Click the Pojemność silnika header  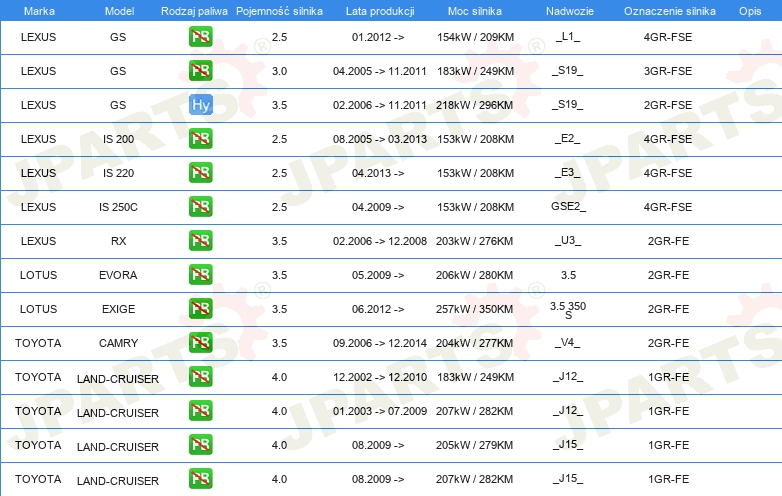point(279,10)
